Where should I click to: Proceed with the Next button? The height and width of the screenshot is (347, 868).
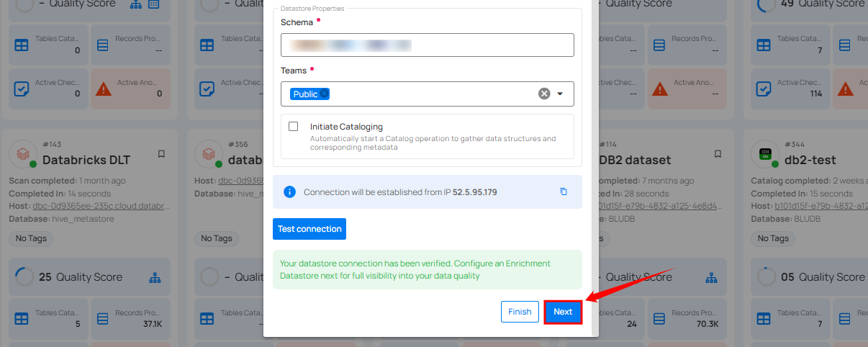point(563,312)
